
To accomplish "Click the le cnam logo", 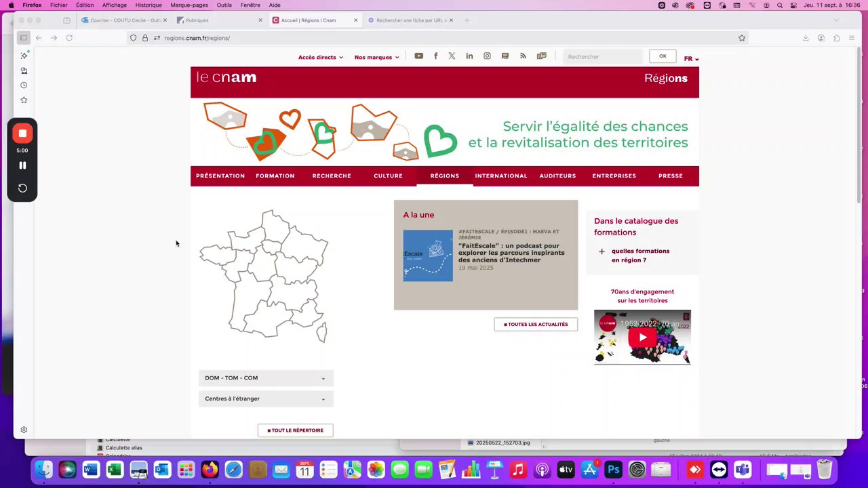I will [x=226, y=77].
